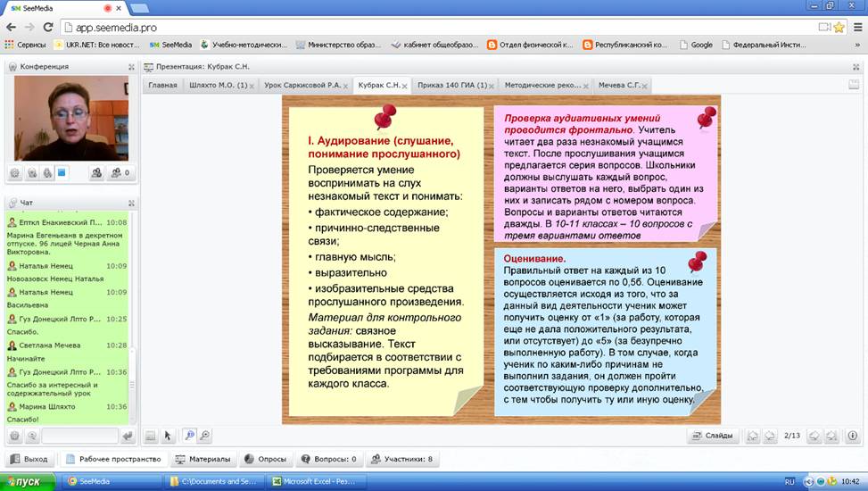Open C:\Documents and Se... taskbar window
The height and width of the screenshot is (491, 868).
click(215, 481)
